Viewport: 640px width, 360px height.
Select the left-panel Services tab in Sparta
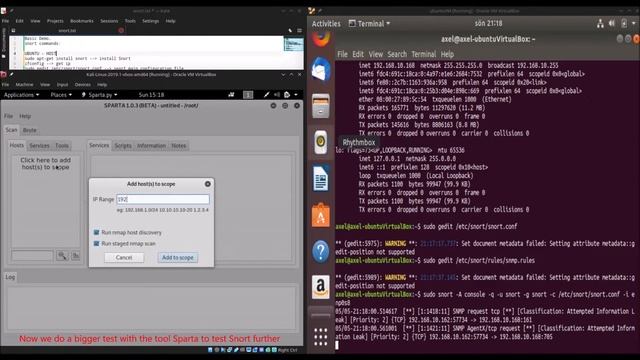tap(40, 145)
